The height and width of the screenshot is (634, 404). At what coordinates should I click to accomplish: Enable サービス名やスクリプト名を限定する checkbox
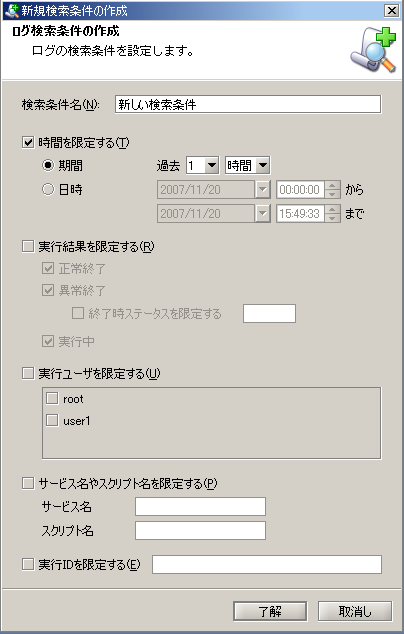(x=27, y=483)
